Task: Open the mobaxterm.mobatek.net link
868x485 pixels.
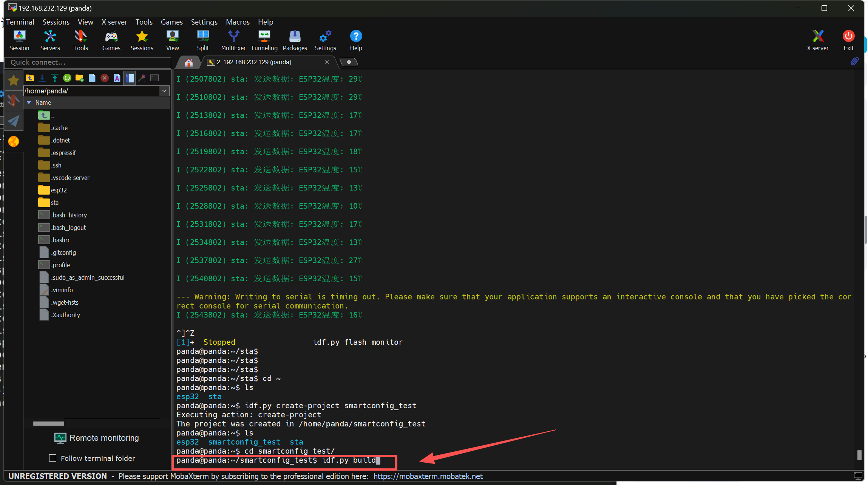Action: tap(428, 476)
